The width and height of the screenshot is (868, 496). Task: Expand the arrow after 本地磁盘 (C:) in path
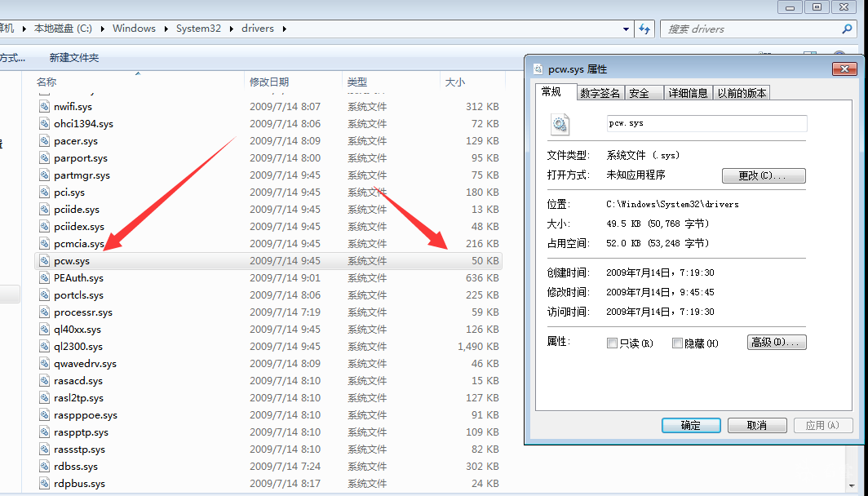(103, 29)
